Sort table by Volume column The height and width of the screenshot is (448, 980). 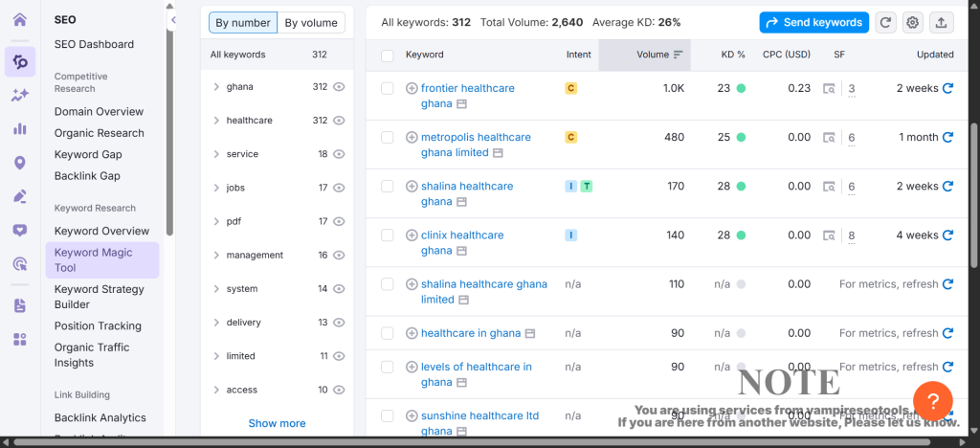click(644, 55)
